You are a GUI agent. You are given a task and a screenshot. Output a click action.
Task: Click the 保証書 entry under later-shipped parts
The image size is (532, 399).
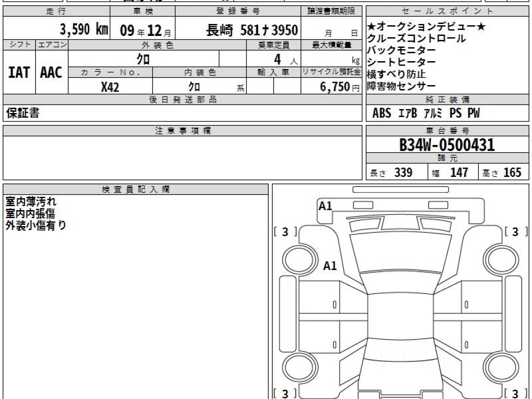tap(23, 113)
